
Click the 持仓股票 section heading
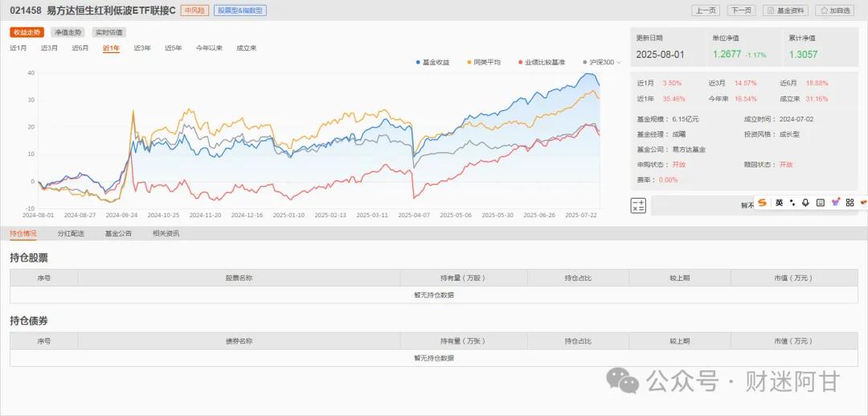[x=29, y=258]
